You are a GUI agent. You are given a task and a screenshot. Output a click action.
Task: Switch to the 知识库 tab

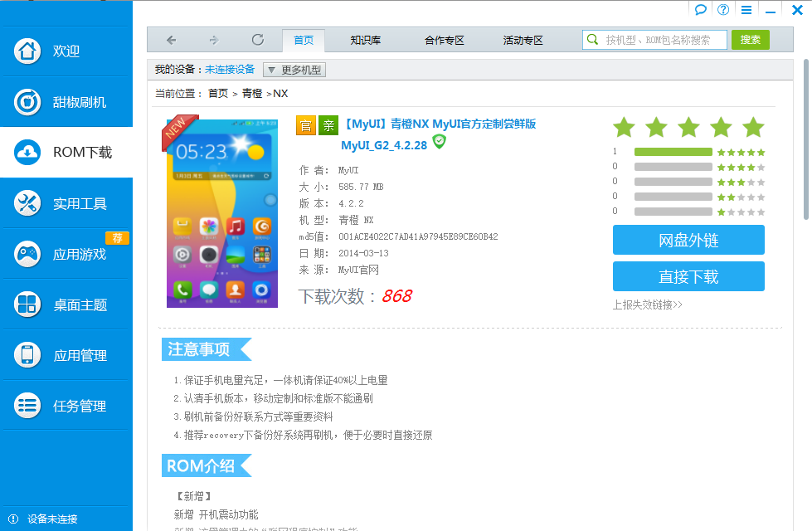click(x=366, y=41)
